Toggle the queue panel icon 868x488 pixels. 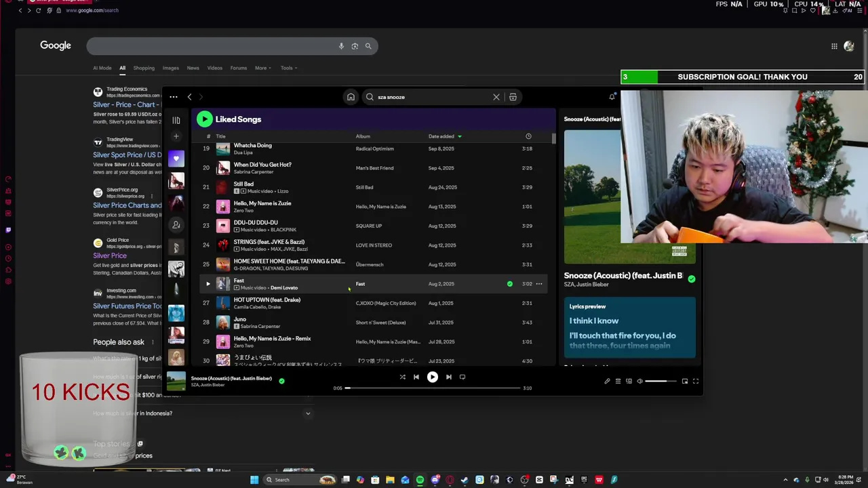pos(618,381)
